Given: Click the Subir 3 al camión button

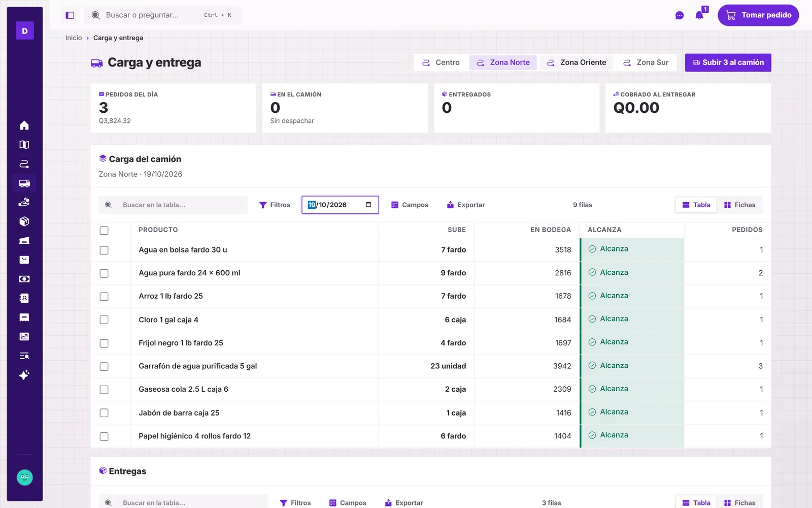Looking at the screenshot, I should coord(728,62).
